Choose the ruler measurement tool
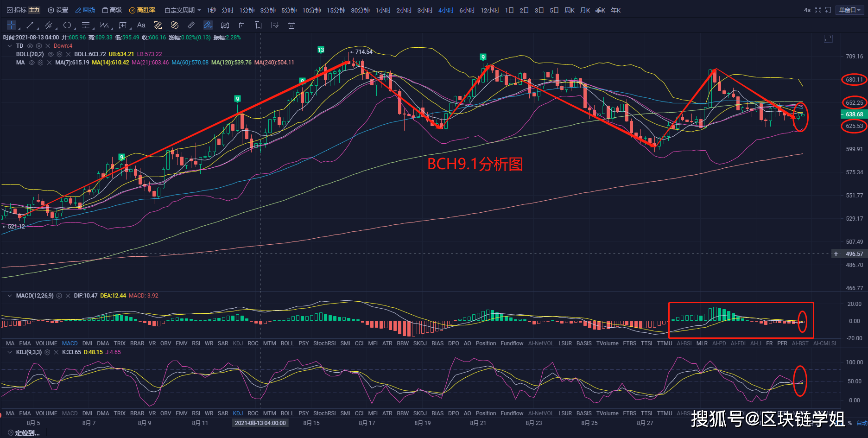Image resolution: width=868 pixels, height=438 pixels. coord(191,25)
